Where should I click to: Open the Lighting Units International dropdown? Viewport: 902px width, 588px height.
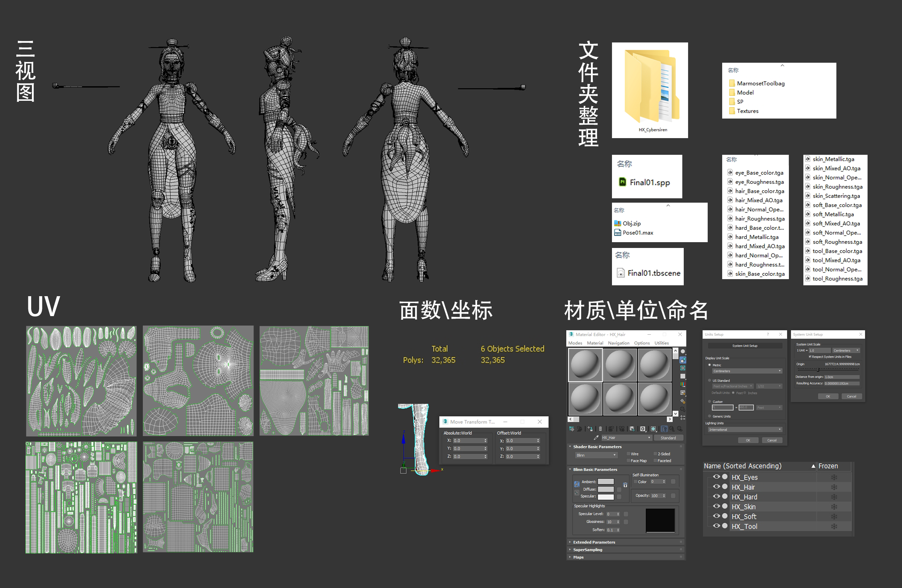coord(745,430)
